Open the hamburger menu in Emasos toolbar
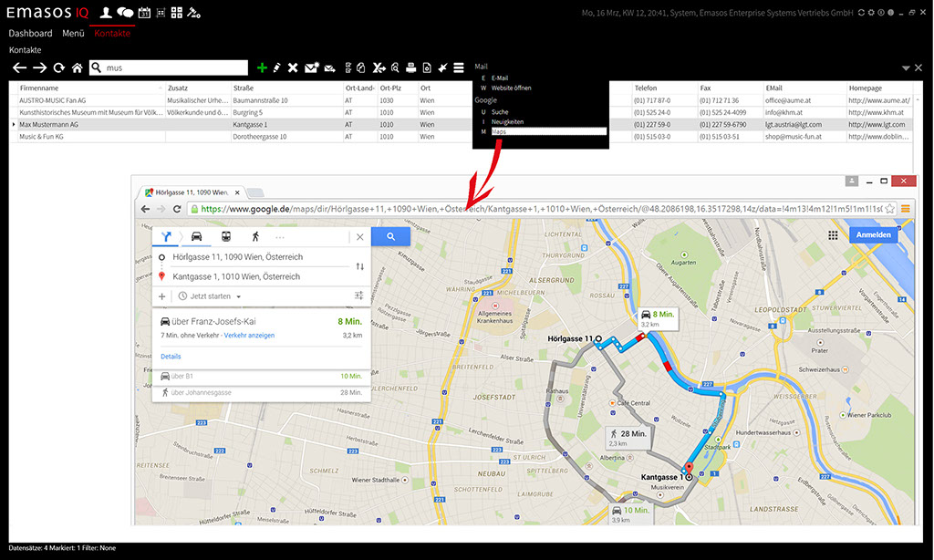This screenshot has width=934, height=560. coord(458,67)
